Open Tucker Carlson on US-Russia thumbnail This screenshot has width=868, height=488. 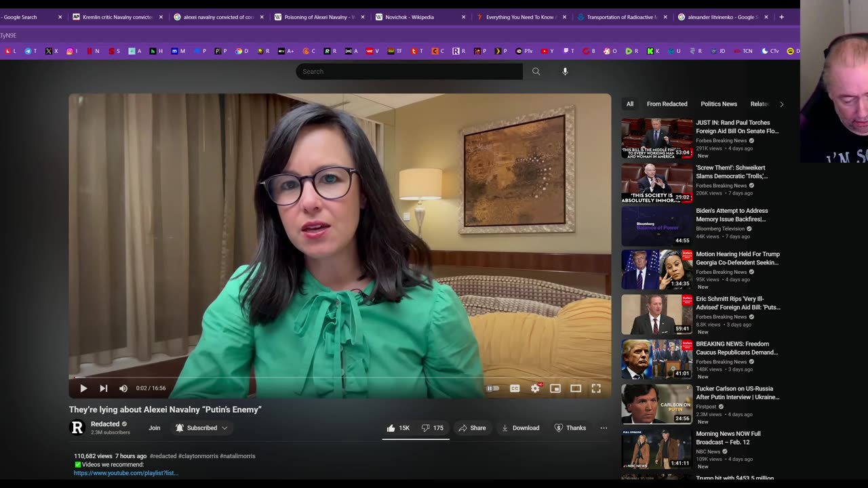657,403
